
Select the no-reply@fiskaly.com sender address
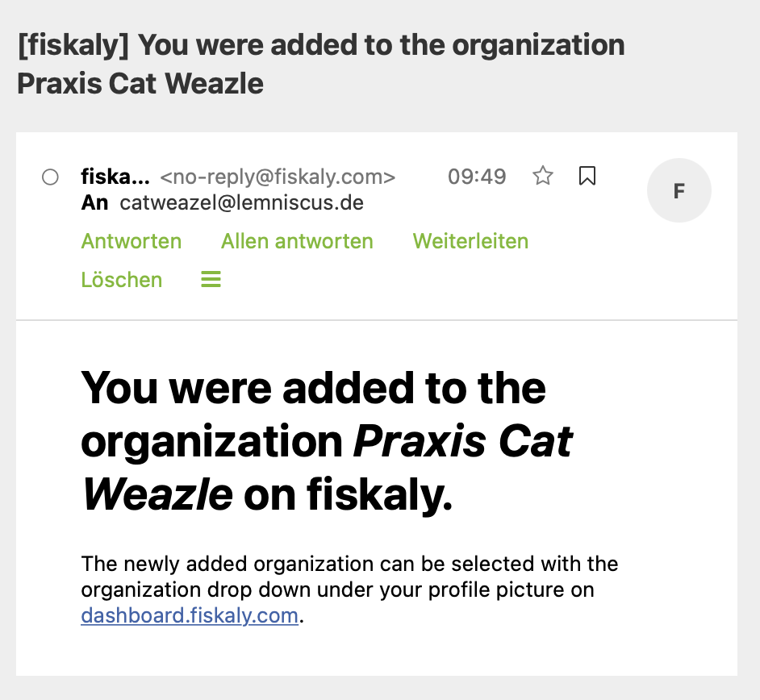(x=278, y=177)
